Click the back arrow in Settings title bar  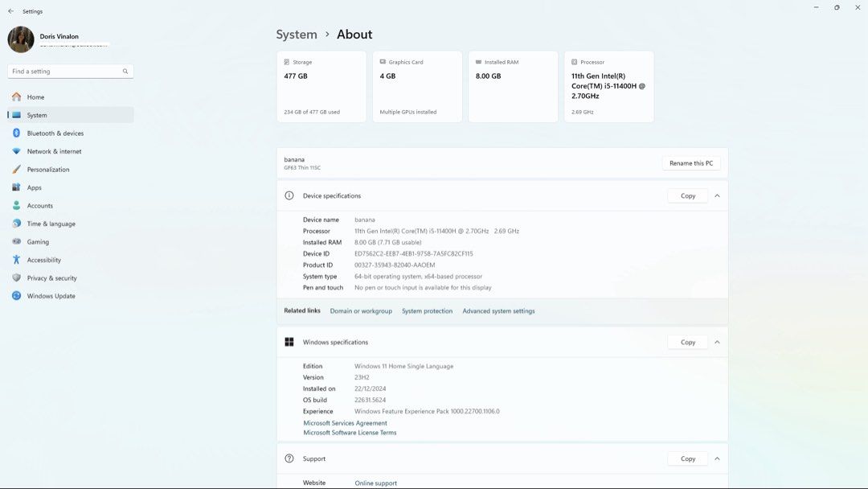click(10, 11)
